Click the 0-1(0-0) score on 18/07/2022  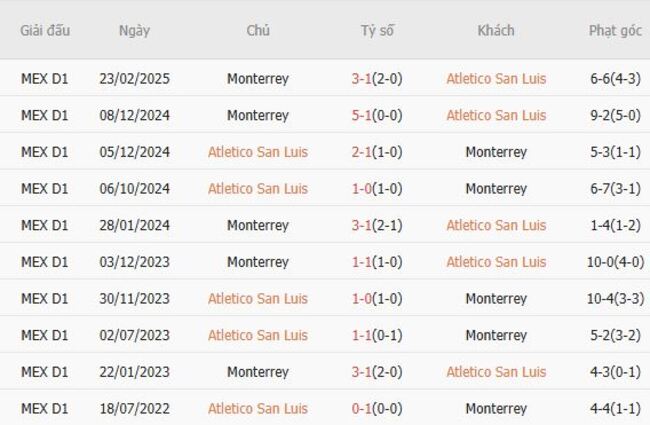(377, 409)
